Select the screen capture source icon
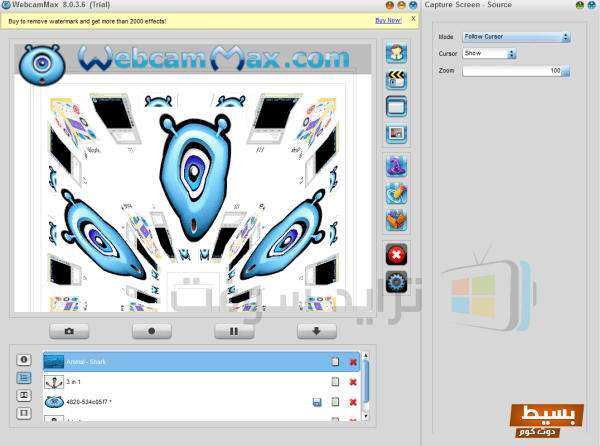The width and height of the screenshot is (600, 446). (x=396, y=106)
